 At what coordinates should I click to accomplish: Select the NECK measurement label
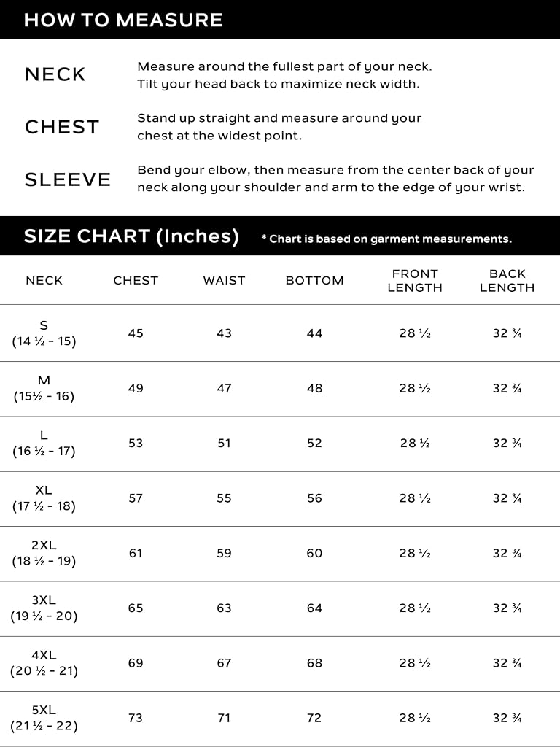point(55,74)
